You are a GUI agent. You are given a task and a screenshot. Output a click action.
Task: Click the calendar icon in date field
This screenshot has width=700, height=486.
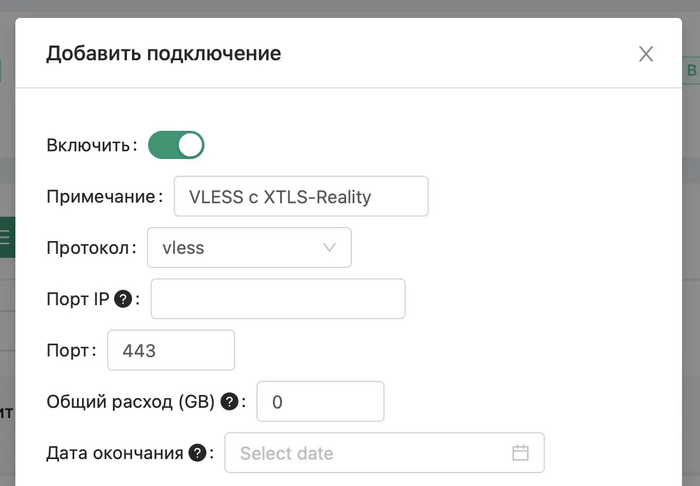coord(520,453)
